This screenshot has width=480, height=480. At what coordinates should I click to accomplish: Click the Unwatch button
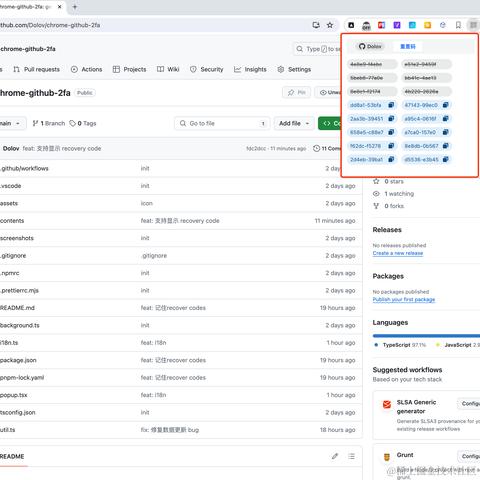[x=328, y=92]
